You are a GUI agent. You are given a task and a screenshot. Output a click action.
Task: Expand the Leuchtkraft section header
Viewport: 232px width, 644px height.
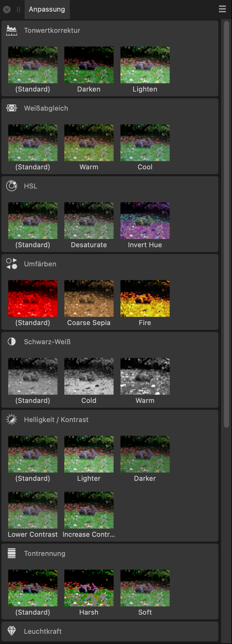point(110,631)
